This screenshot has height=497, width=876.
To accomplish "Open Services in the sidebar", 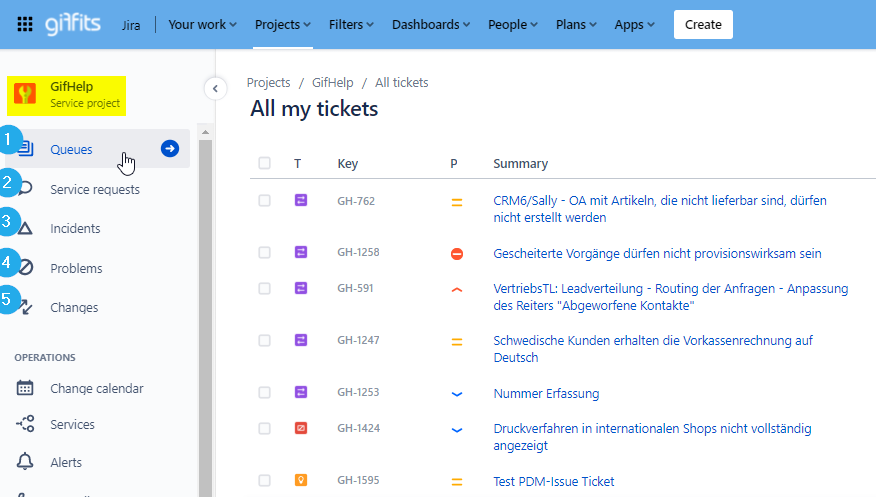I will coord(72,425).
